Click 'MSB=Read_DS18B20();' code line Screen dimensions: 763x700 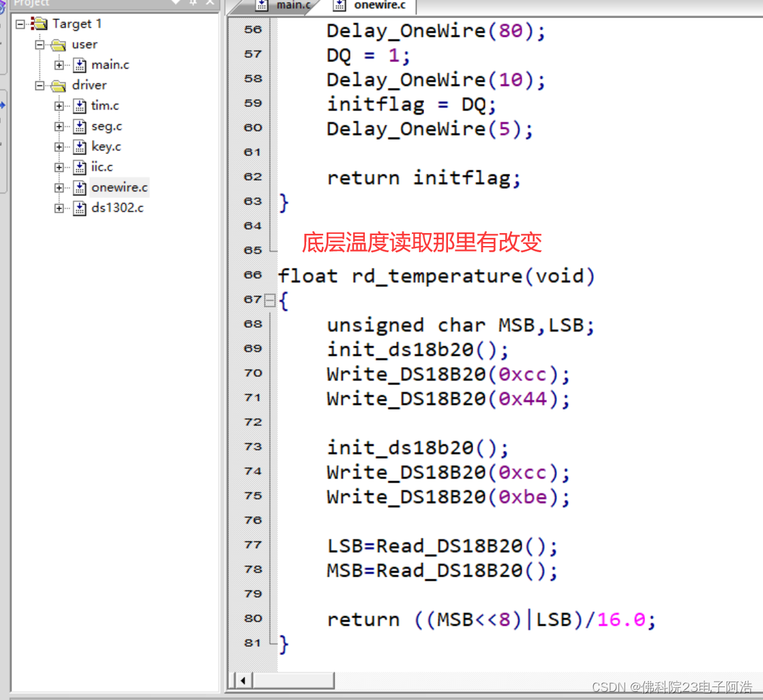click(x=442, y=570)
